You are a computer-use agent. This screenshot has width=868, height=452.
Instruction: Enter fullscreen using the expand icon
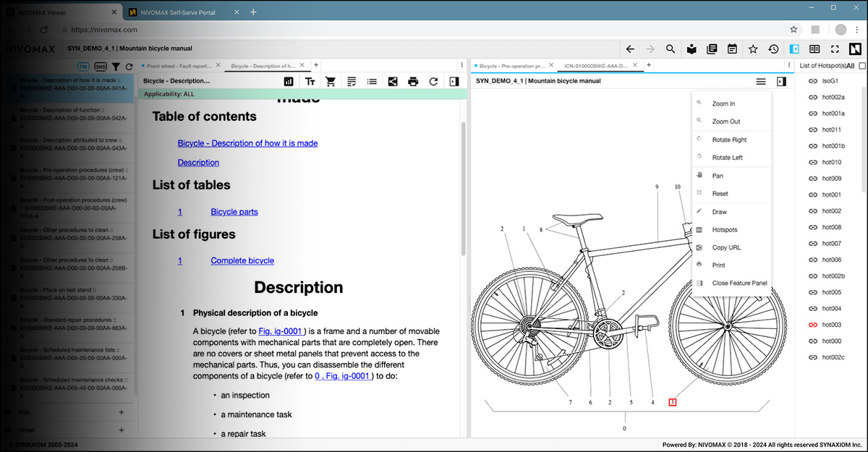click(x=835, y=49)
